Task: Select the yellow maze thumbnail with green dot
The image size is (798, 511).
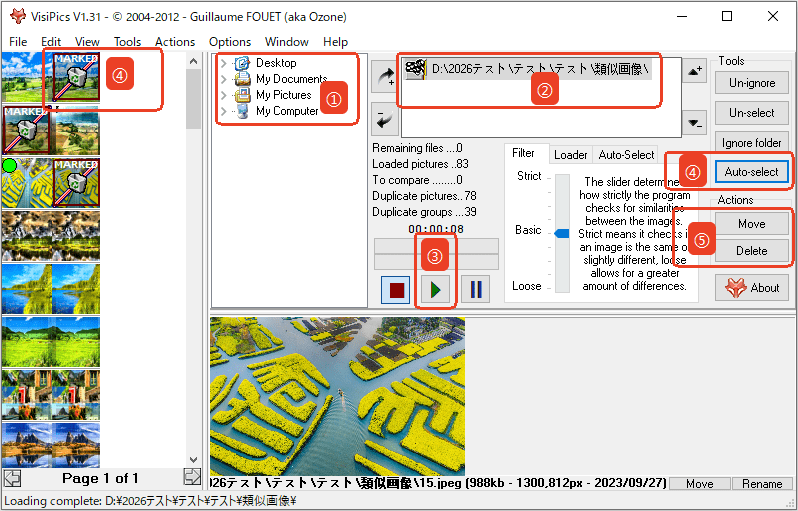Action: (26, 183)
